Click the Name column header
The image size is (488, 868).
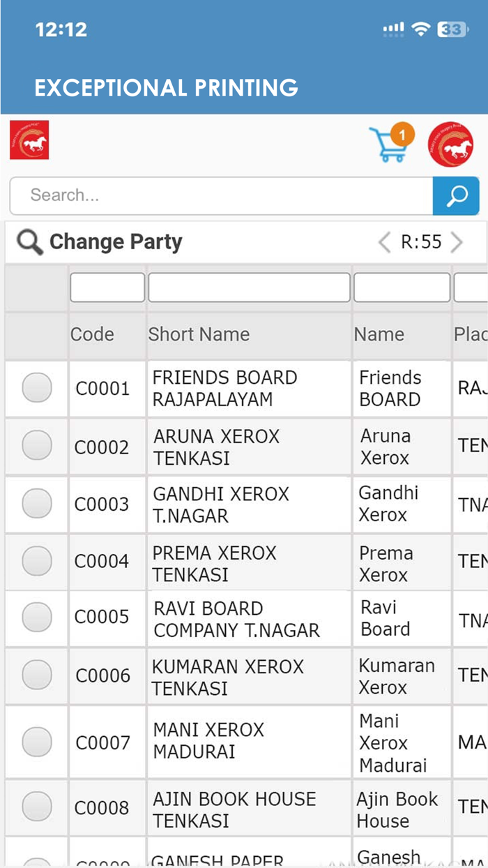379,334
